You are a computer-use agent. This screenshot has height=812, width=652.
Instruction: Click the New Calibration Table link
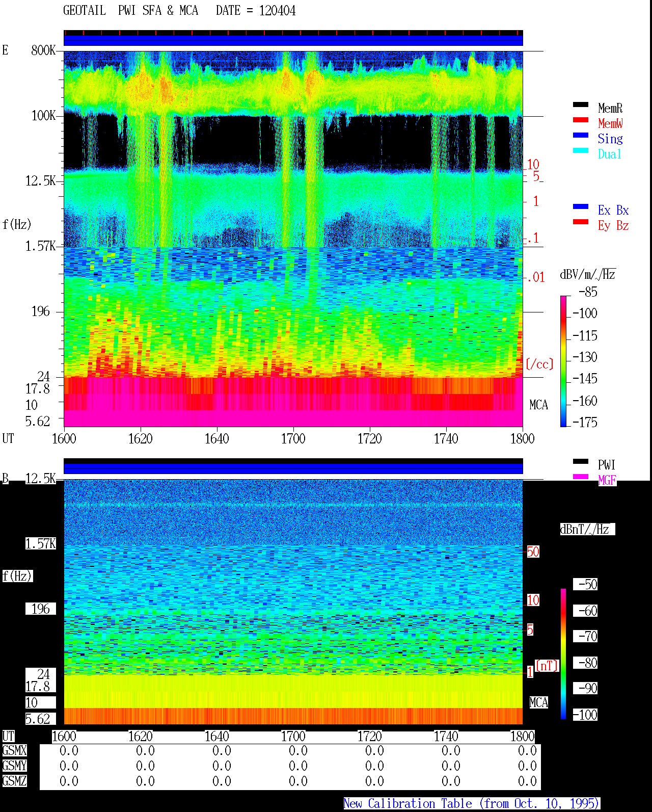(x=472, y=804)
